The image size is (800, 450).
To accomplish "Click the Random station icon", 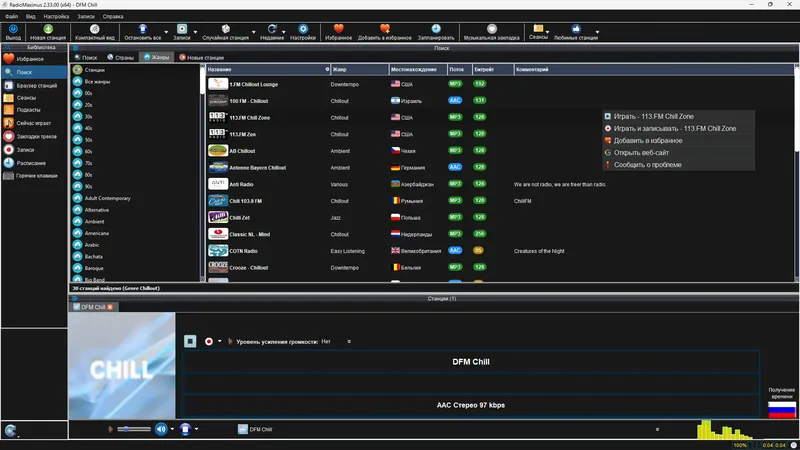I will click(x=226, y=29).
